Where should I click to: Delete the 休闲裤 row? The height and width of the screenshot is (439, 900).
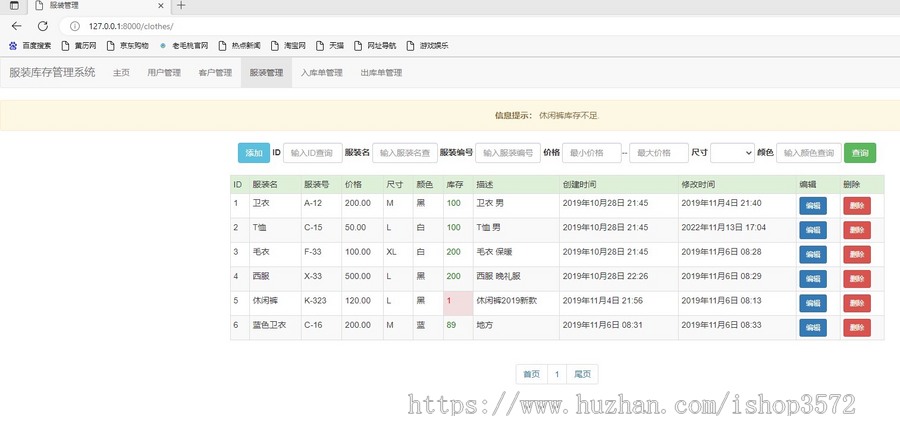coord(856,303)
